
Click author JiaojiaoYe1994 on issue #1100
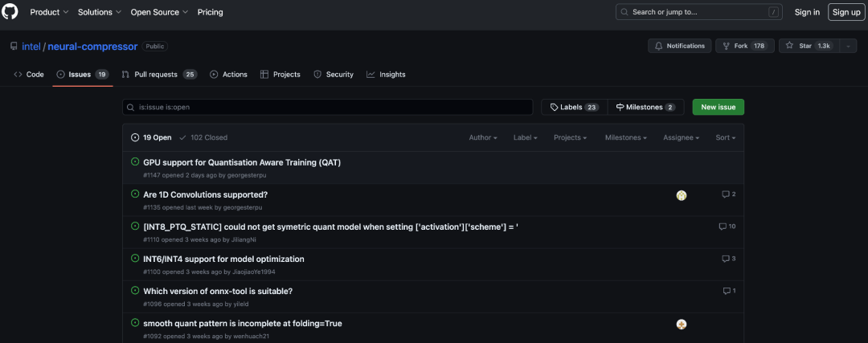253,272
